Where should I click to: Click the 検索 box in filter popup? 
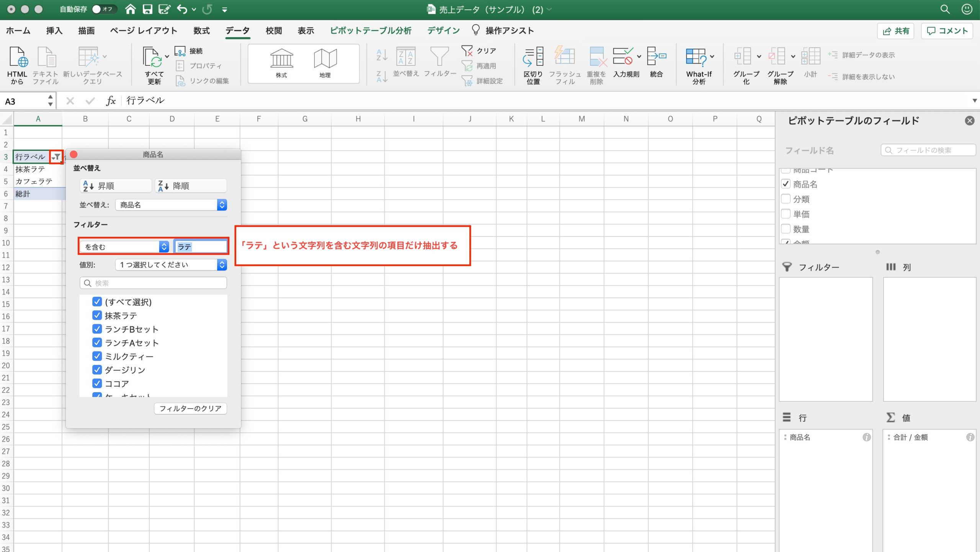153,283
